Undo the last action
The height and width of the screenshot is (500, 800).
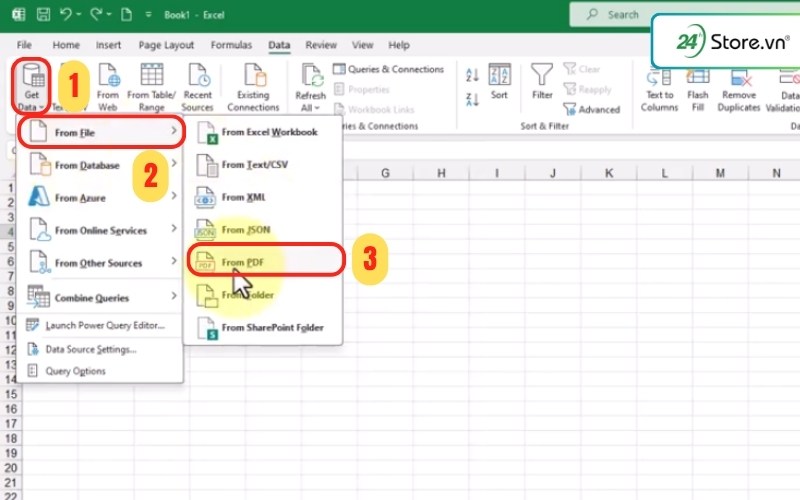tap(66, 14)
